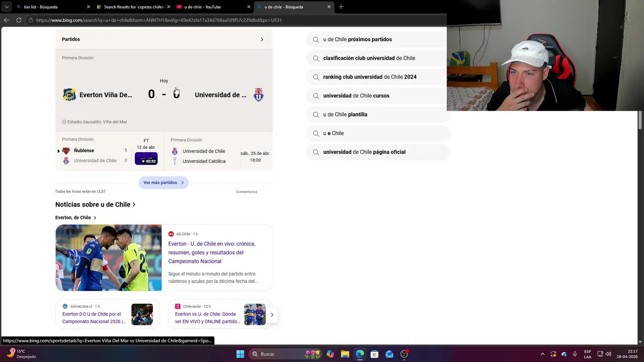
Task: Switch to the 'Search Results for copetes' tab
Action: 133,7
